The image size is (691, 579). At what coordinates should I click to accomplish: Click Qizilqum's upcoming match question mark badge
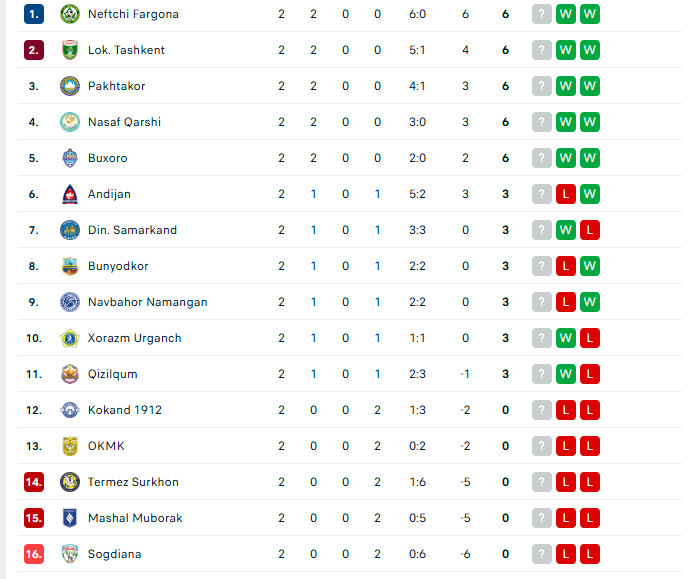(x=542, y=374)
